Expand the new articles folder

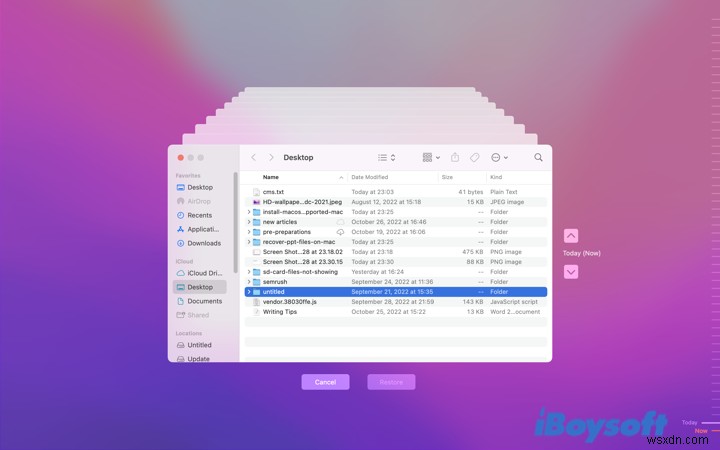(249, 222)
